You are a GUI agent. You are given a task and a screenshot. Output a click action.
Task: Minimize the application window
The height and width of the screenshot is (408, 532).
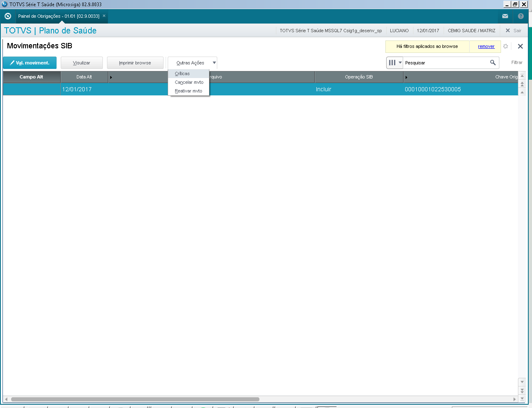[x=507, y=4]
